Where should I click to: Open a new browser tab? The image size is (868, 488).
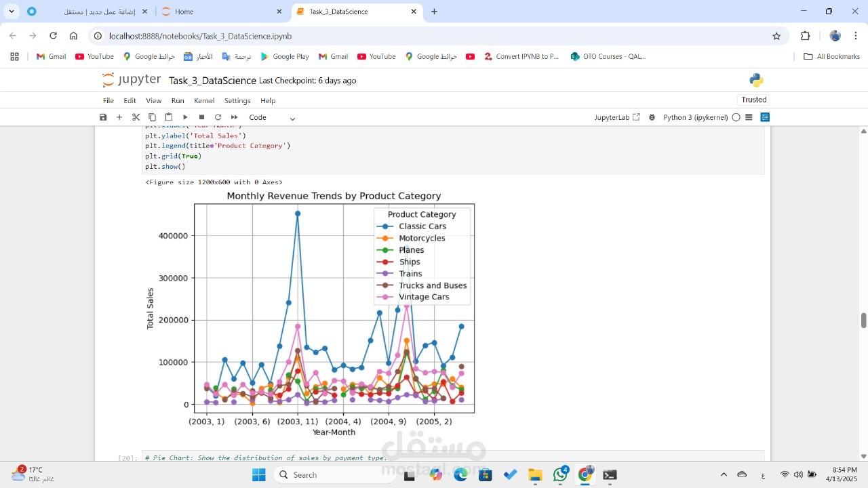(435, 12)
